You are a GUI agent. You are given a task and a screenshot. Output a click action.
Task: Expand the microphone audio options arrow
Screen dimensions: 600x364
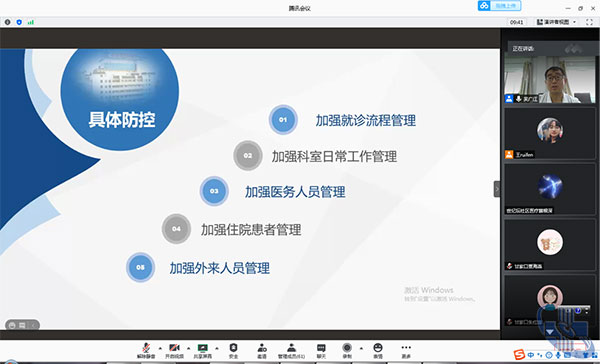(x=160, y=348)
